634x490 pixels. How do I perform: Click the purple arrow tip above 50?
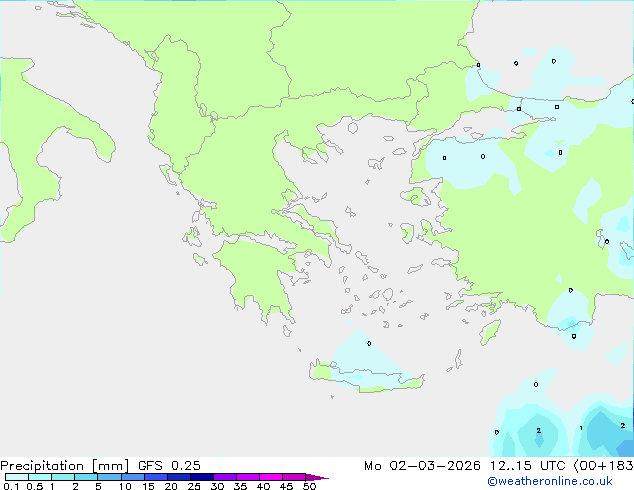click(317, 477)
